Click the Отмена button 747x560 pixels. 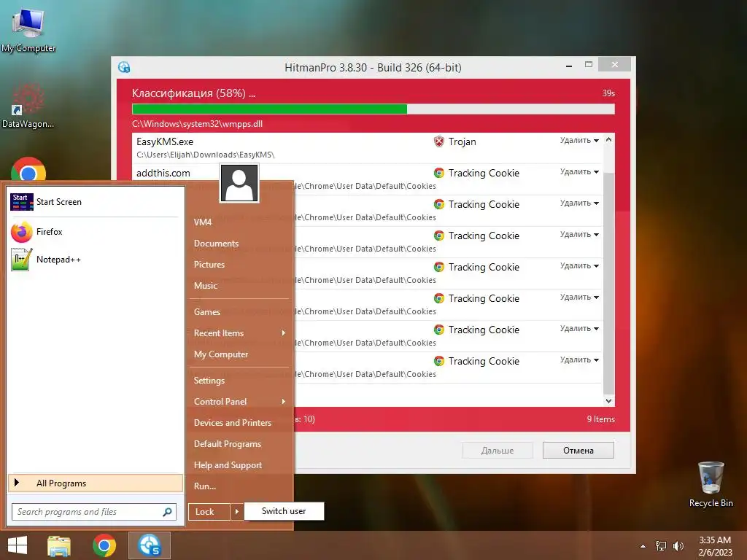click(578, 451)
